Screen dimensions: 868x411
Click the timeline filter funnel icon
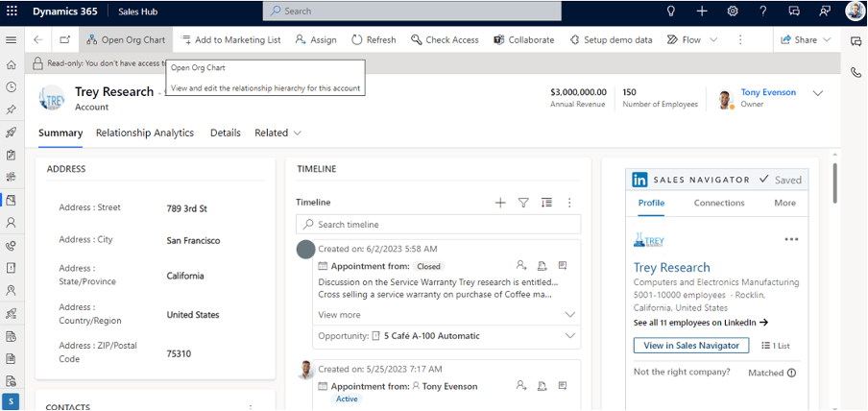523,203
